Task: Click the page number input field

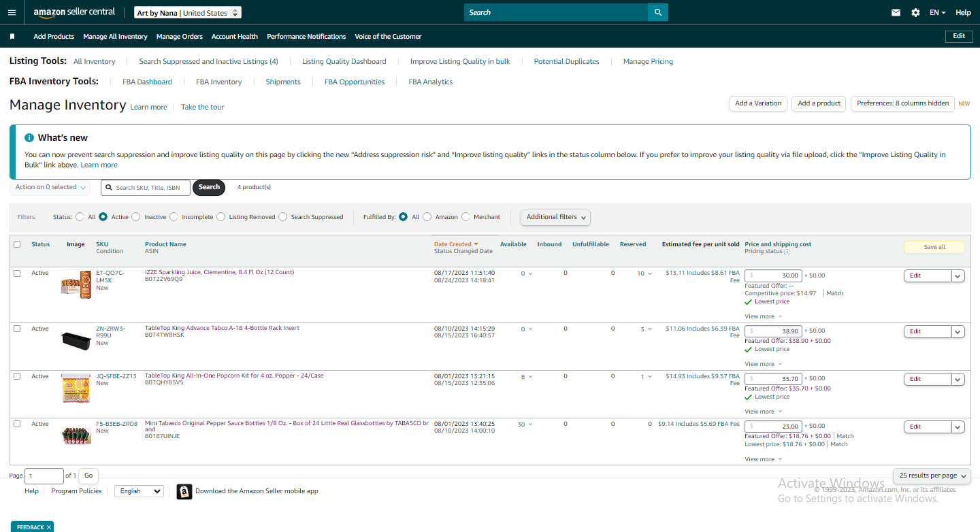Action: click(x=44, y=476)
